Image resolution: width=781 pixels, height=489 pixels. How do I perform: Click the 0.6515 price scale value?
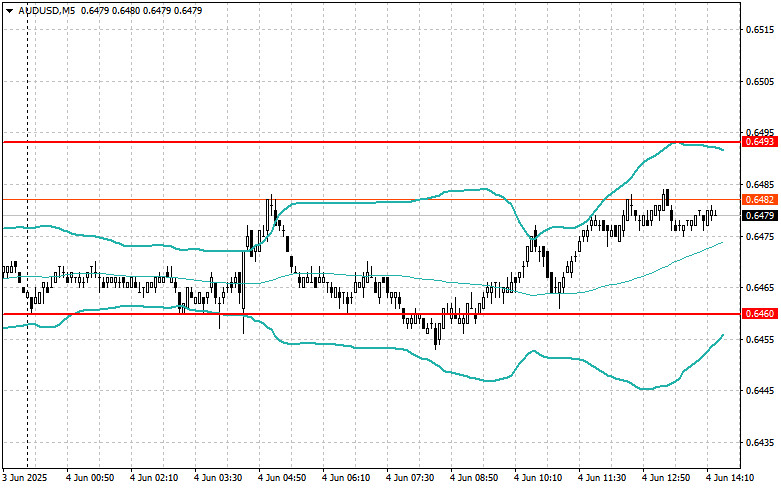(x=760, y=30)
